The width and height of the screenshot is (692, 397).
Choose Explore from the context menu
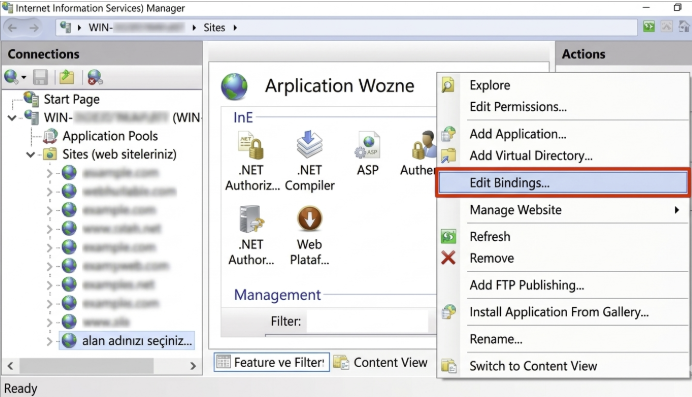490,85
